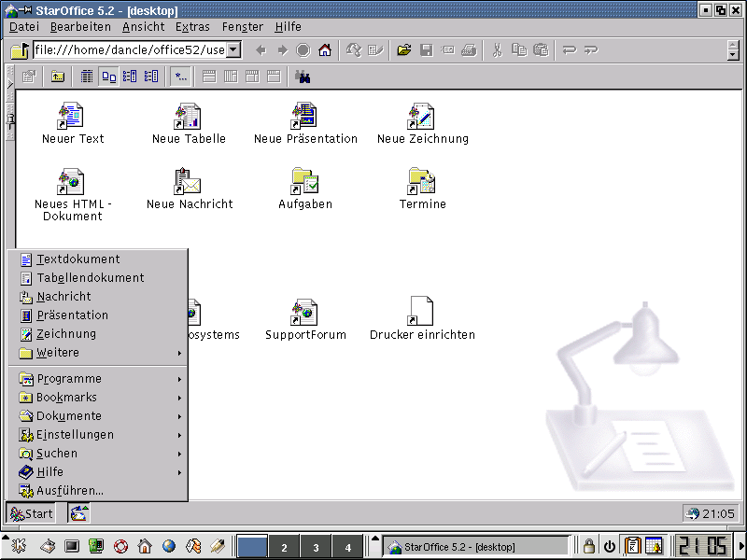Screen dimensions: 747x560
Task: Expand the Bookmarks submenu
Action: click(x=98, y=398)
